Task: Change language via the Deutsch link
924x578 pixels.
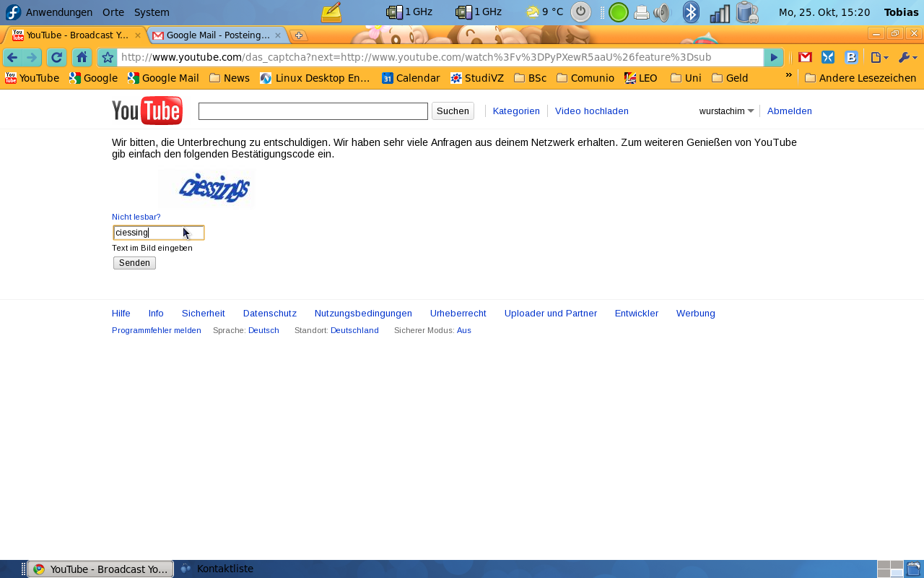Action: click(263, 330)
